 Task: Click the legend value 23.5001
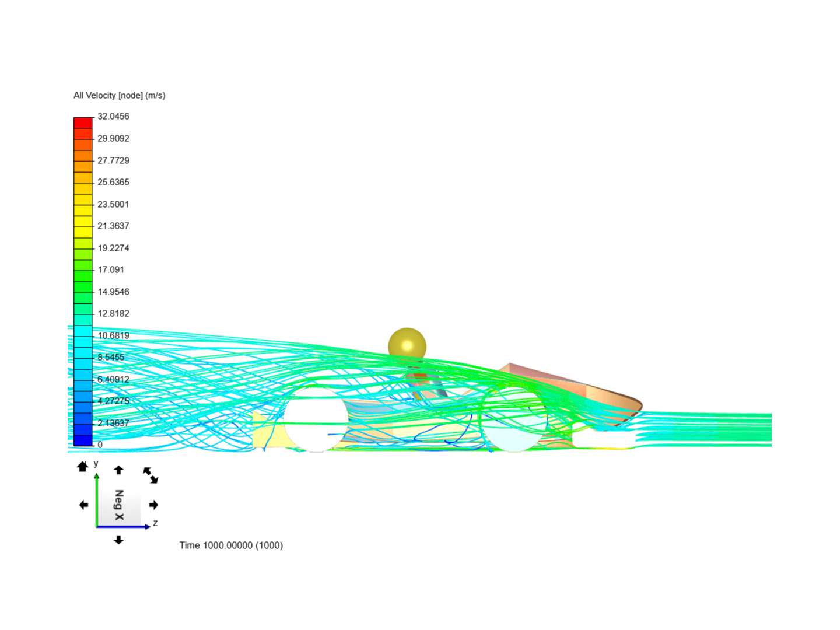pos(113,204)
